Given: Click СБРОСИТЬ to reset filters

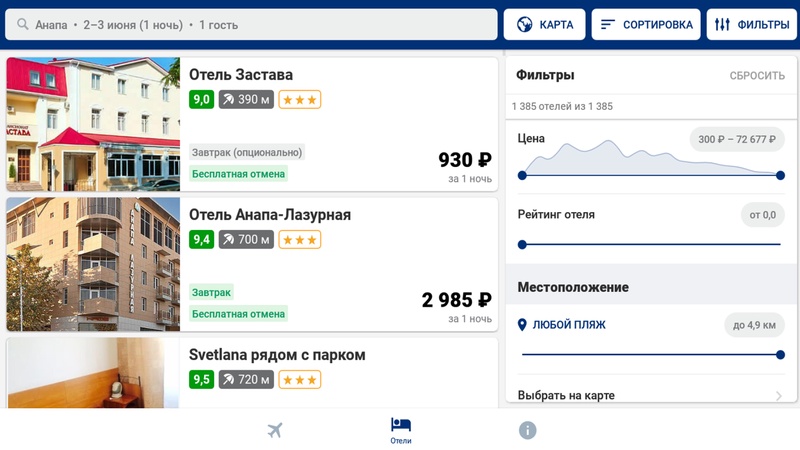Looking at the screenshot, I should (x=757, y=76).
